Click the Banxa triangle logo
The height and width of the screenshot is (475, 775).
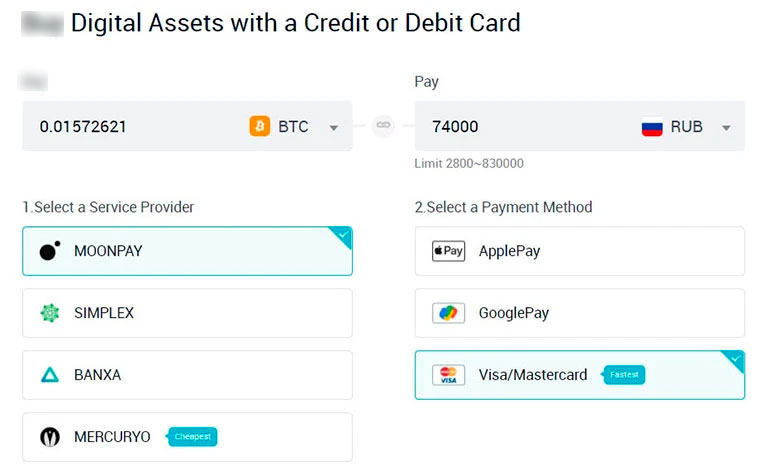point(50,375)
